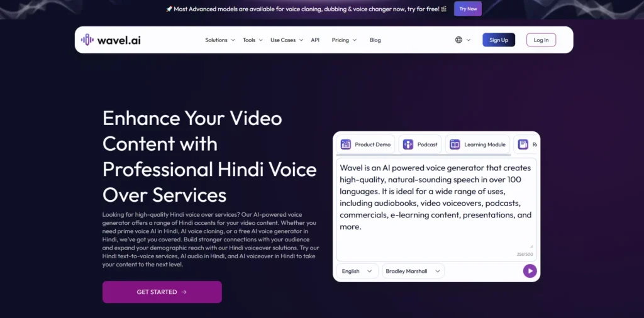The width and height of the screenshot is (644, 318).
Task: Select the partially visible fourth sample icon
Action: [523, 144]
